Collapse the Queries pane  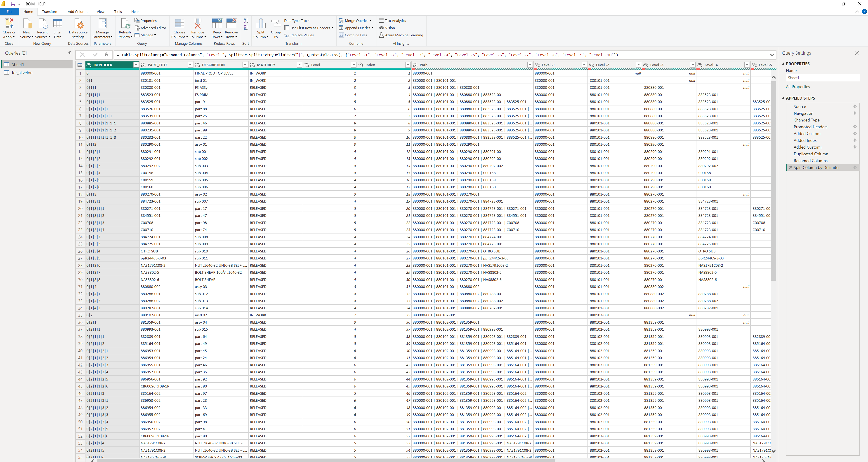pyautogui.click(x=69, y=53)
